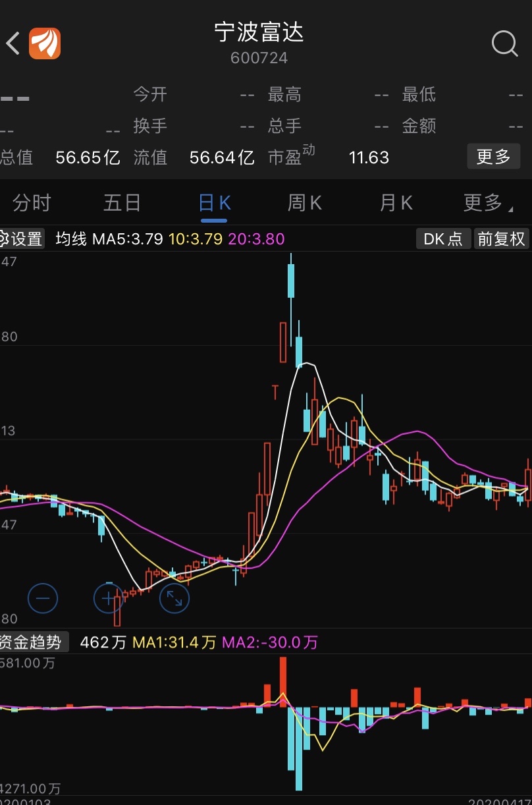The image size is (532, 805).
Task: Open stock search with magnifier icon
Action: [x=504, y=44]
